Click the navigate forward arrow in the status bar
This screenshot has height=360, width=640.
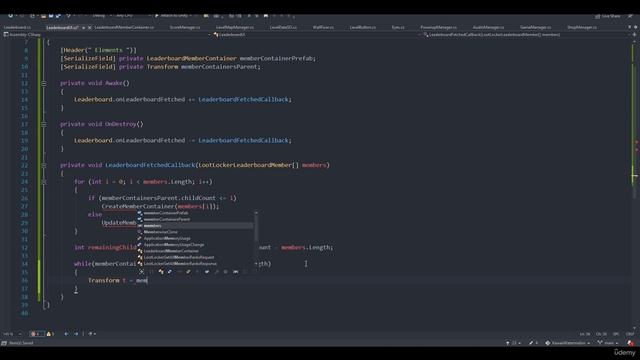pyautogui.click(x=76, y=334)
